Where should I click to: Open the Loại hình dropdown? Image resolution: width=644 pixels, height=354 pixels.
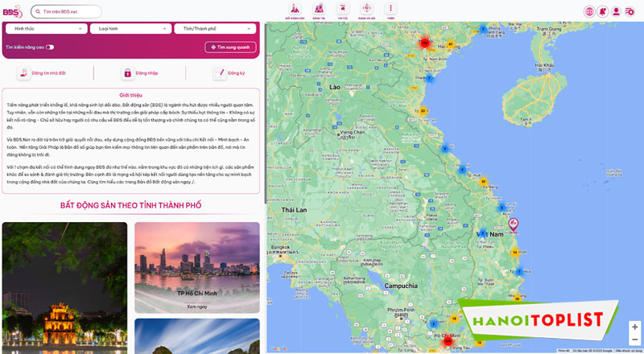[130, 29]
